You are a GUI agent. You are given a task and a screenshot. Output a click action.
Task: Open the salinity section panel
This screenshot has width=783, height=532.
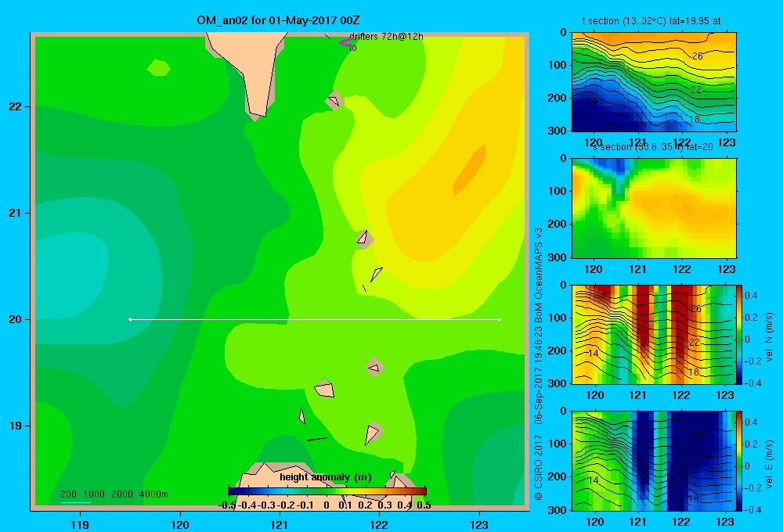point(654,208)
